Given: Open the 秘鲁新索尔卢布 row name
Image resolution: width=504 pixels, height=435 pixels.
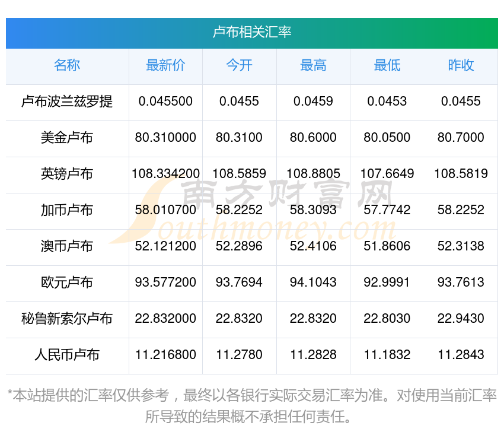Looking at the screenshot, I should coord(67,319).
